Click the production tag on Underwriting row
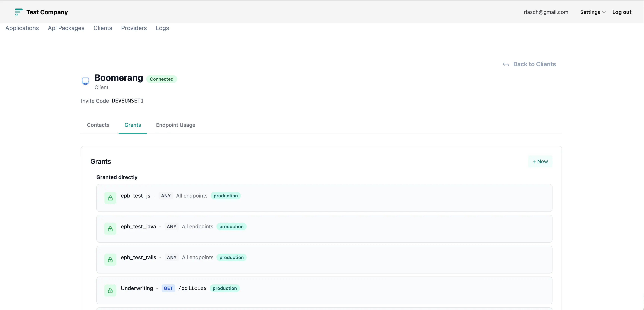The height and width of the screenshot is (310, 644). [x=225, y=288]
